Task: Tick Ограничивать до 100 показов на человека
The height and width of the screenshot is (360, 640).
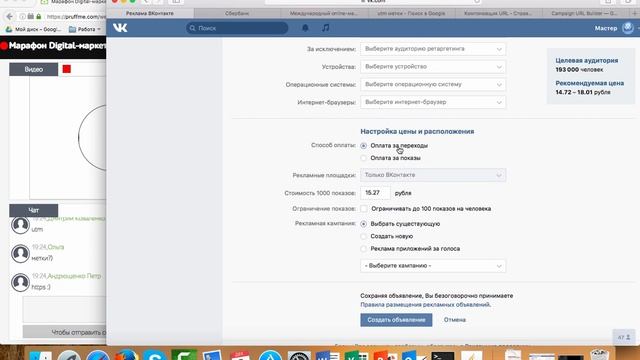Action: pyautogui.click(x=364, y=209)
